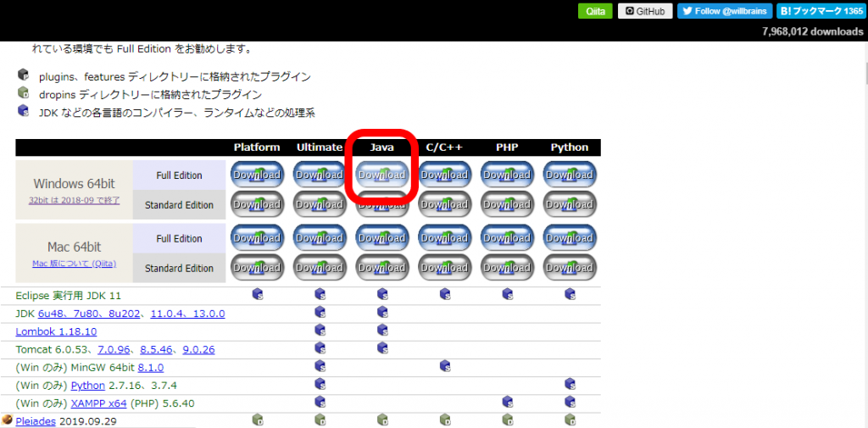
Task: Download Mac 64bit Full Edition Python
Action: [x=569, y=238]
